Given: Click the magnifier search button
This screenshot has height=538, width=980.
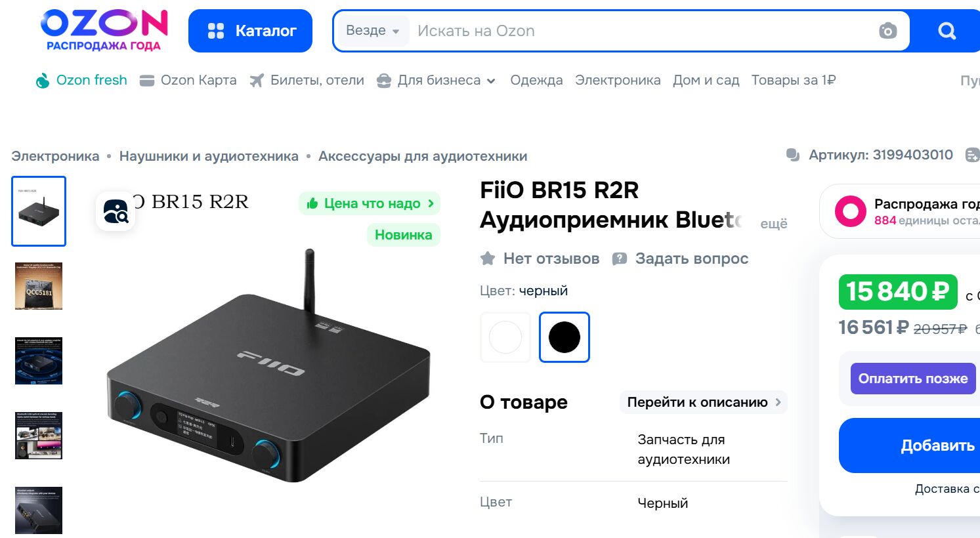Looking at the screenshot, I should point(947,31).
